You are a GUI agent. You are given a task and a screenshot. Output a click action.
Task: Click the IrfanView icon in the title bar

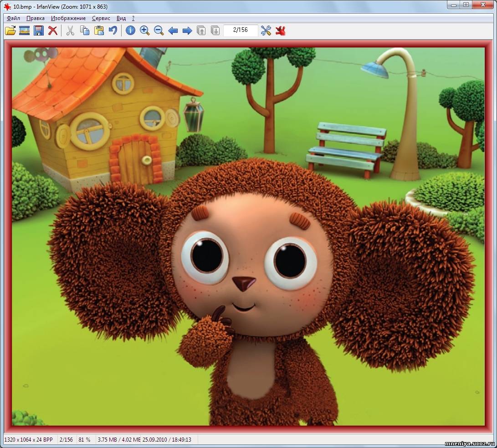point(7,6)
